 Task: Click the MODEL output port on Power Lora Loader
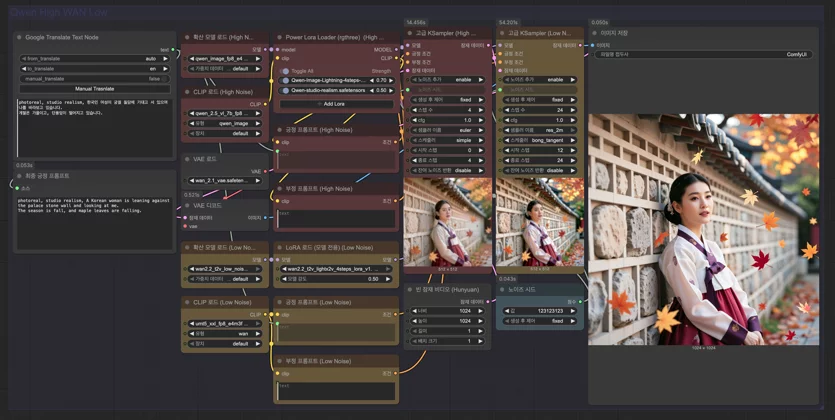click(x=395, y=50)
